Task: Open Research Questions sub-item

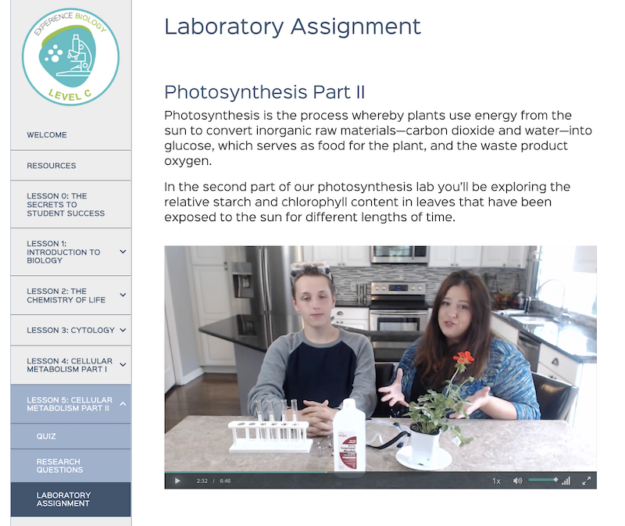Action: (x=71, y=466)
